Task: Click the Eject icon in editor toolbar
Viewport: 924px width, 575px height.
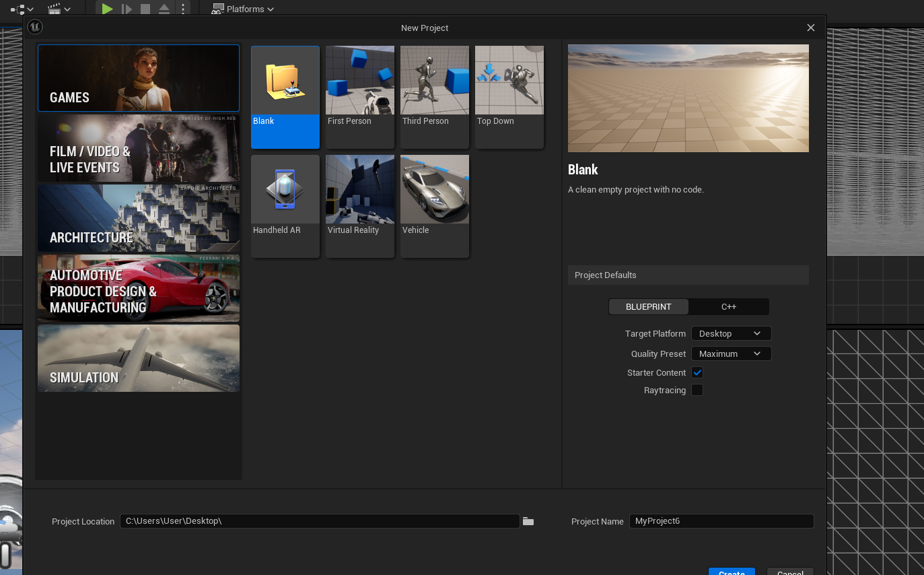Action: [164, 9]
